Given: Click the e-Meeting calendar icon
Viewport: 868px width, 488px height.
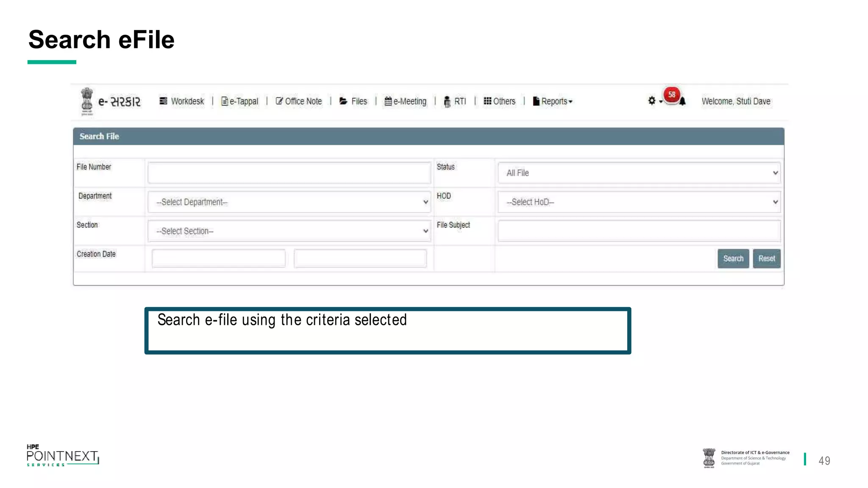Looking at the screenshot, I should point(388,101).
